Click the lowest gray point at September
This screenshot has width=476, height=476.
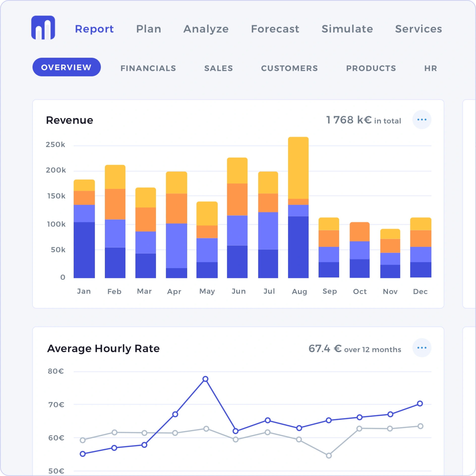click(x=329, y=455)
